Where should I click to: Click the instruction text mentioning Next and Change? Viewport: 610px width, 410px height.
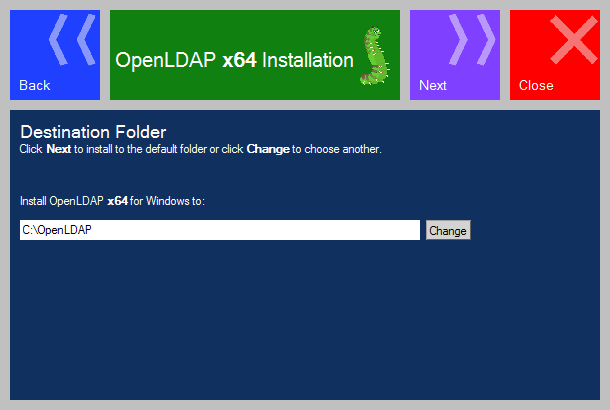point(201,149)
